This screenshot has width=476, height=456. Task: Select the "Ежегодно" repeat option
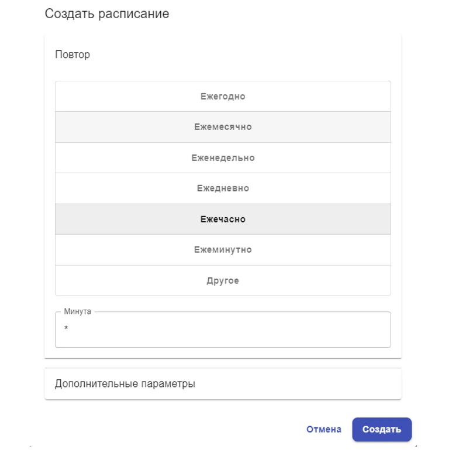click(222, 95)
